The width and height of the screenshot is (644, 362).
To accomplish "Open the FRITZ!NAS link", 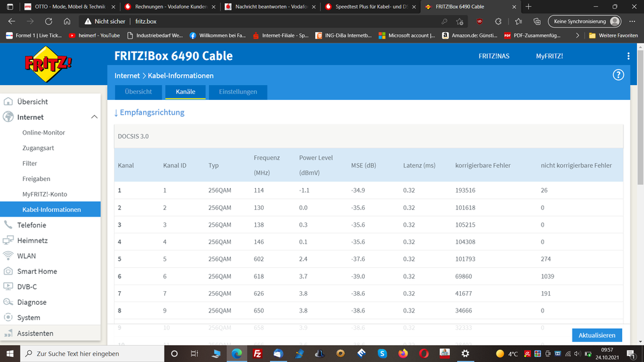I will [494, 56].
